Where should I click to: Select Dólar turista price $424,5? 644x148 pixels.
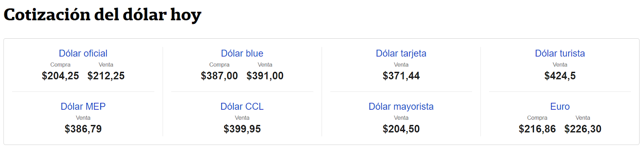(560, 76)
